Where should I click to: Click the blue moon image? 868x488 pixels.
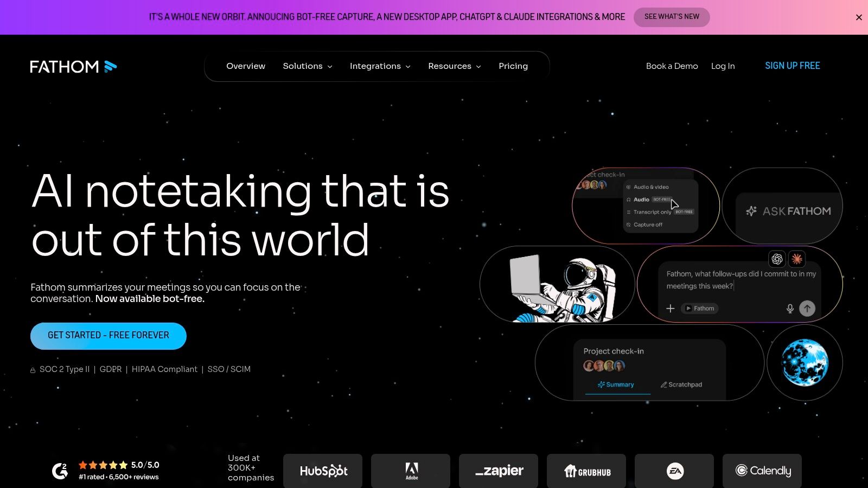[x=805, y=363]
